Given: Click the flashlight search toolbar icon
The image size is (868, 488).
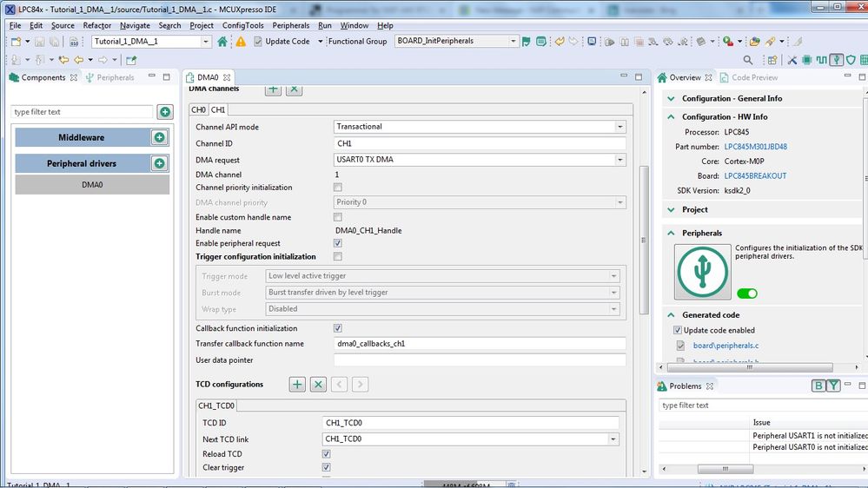Looking at the screenshot, I should pyautogui.click(x=771, y=42).
